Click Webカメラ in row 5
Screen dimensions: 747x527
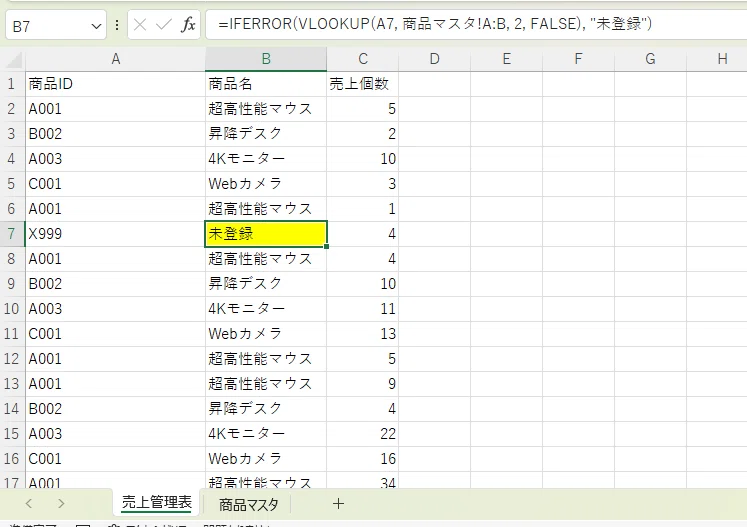click(x=266, y=184)
